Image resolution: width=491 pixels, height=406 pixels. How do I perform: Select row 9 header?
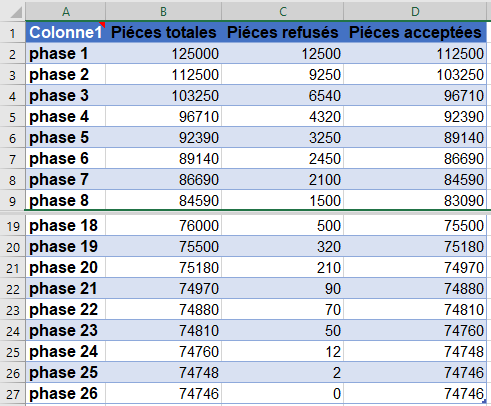pos(12,201)
